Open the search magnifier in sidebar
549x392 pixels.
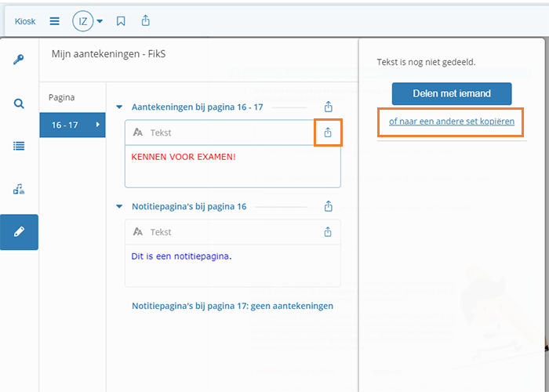[x=19, y=103]
